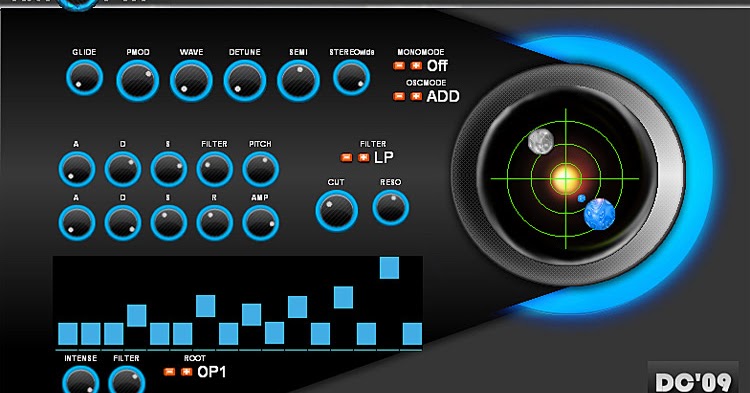The height and width of the screenshot is (393, 750).
Task: Adjust the PMOD knob
Action: pos(138,80)
